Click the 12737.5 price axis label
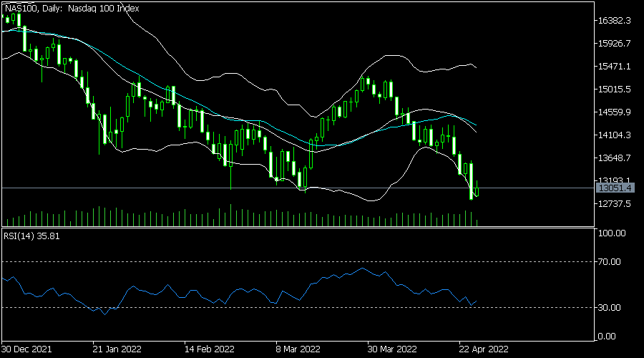Screen dimensions: 644x358 point(615,204)
